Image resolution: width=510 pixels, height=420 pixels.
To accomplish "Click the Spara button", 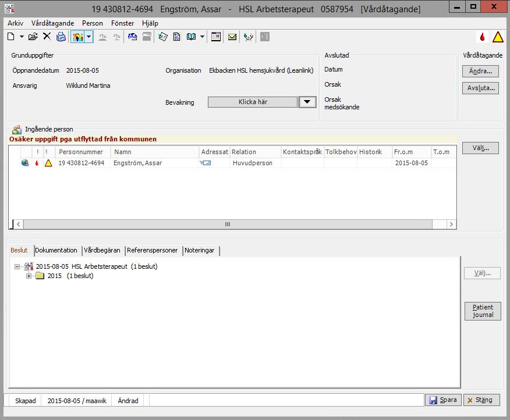I will click(x=443, y=400).
